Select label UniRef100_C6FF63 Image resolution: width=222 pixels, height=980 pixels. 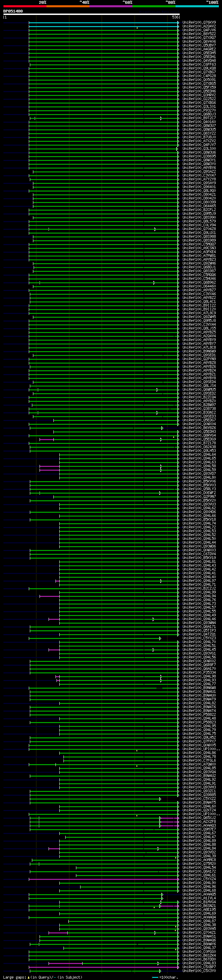click(199, 64)
